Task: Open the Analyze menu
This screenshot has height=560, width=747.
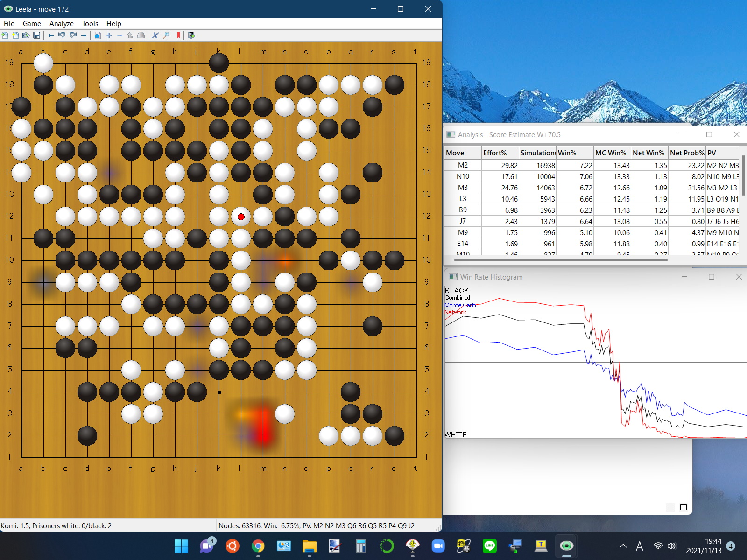Action: pos(61,24)
